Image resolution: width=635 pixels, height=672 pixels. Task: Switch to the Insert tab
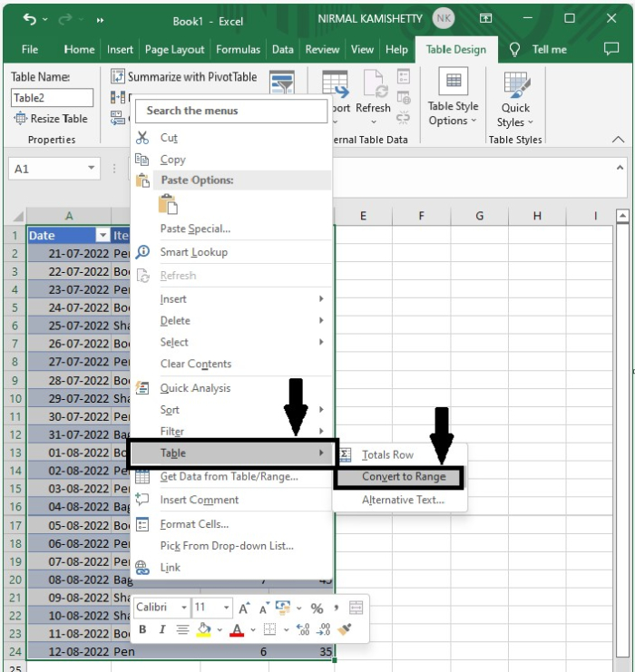[x=120, y=49]
